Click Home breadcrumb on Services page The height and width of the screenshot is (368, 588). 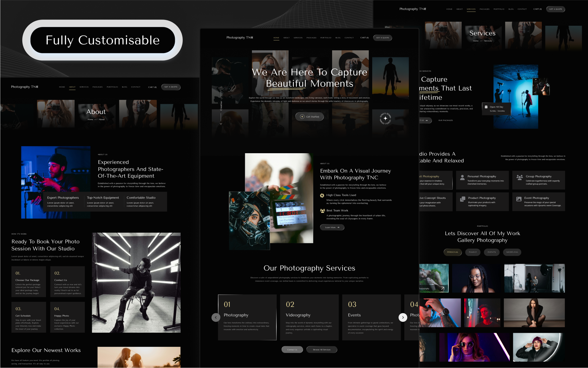click(476, 41)
